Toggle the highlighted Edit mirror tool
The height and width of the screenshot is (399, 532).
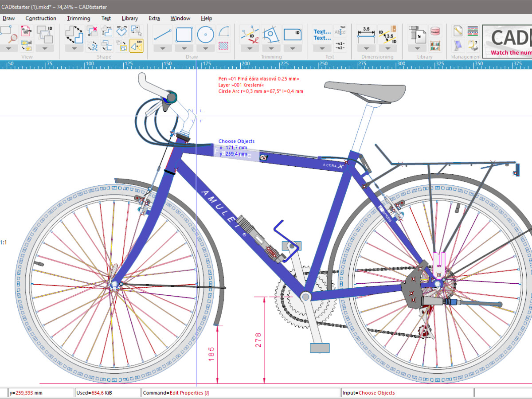pyautogui.click(x=136, y=46)
